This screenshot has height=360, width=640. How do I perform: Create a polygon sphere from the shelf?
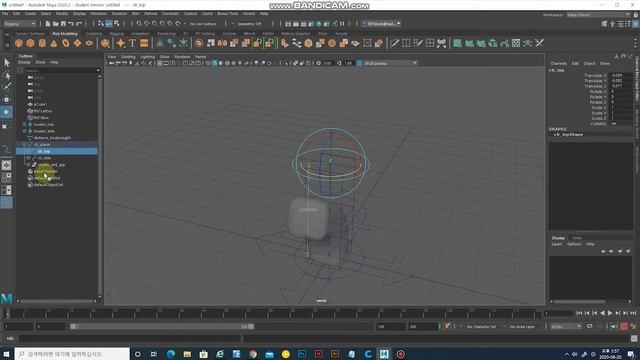pos(19,43)
